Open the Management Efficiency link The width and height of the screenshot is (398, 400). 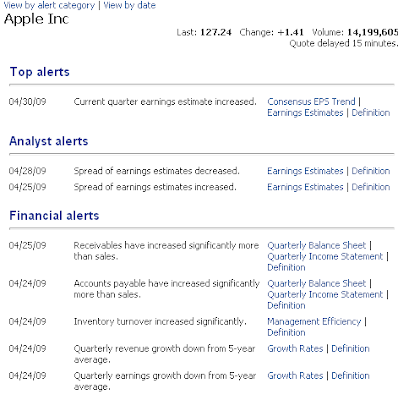(x=314, y=321)
